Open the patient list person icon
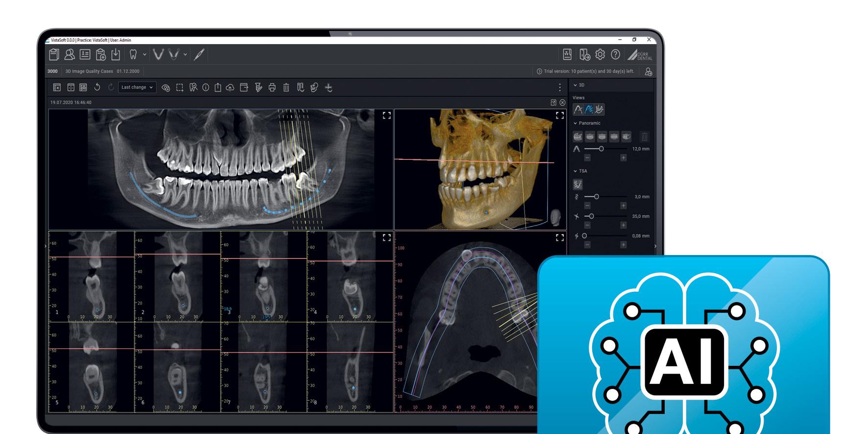The image size is (868, 434). [x=70, y=54]
